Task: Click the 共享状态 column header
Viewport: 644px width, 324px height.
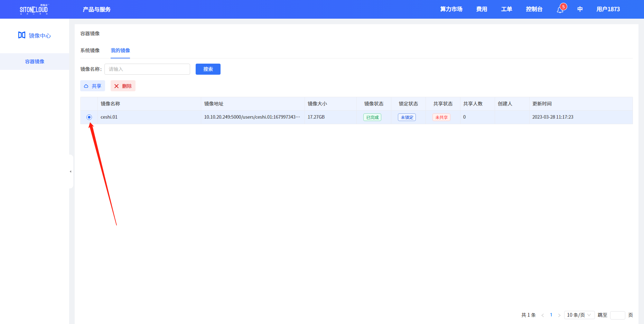Action: point(443,104)
